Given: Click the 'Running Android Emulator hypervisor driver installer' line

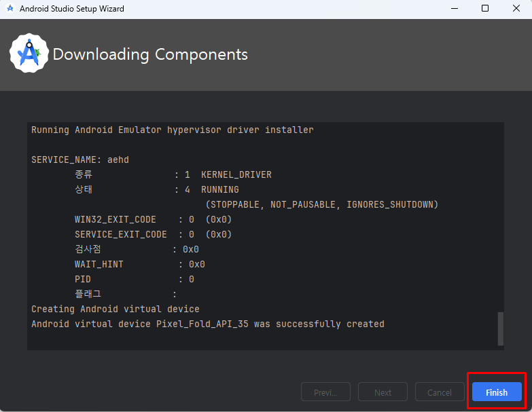Looking at the screenshot, I should click(173, 130).
